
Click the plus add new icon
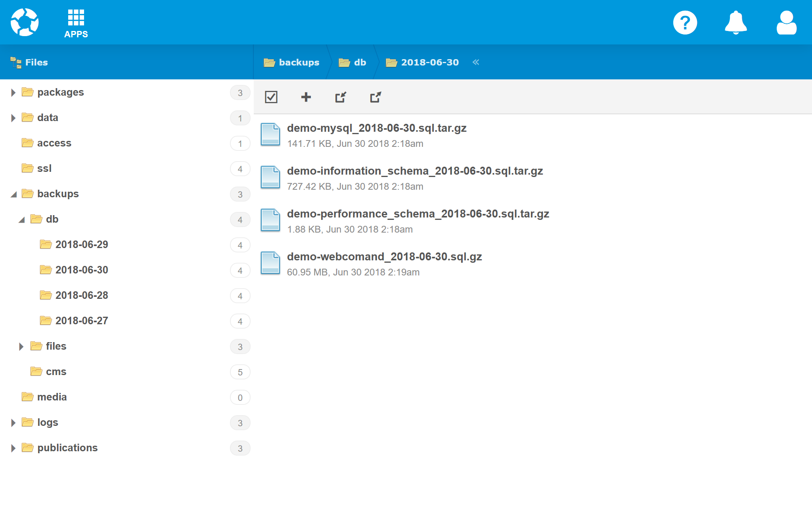[x=306, y=97]
